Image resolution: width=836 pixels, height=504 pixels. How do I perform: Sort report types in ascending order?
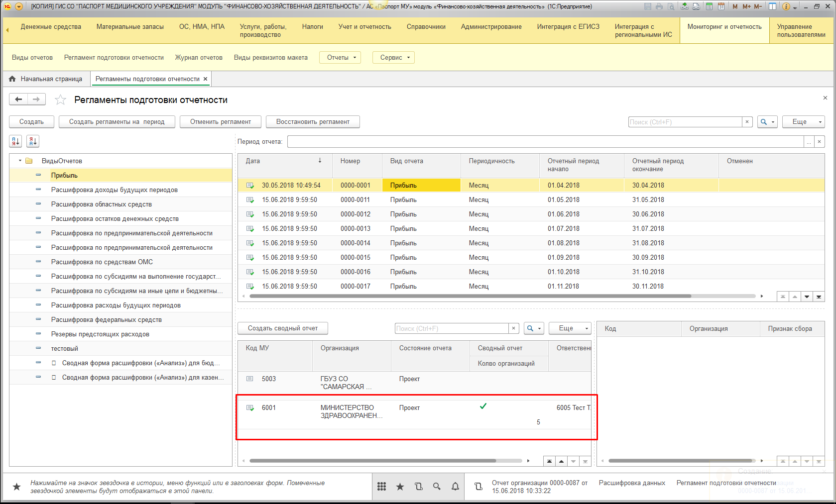pos(15,141)
